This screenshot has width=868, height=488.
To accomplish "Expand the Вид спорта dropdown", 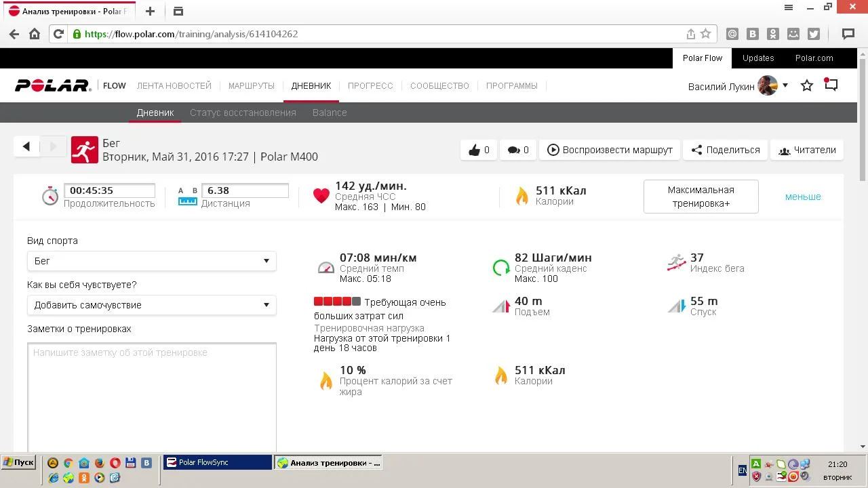I will click(151, 261).
